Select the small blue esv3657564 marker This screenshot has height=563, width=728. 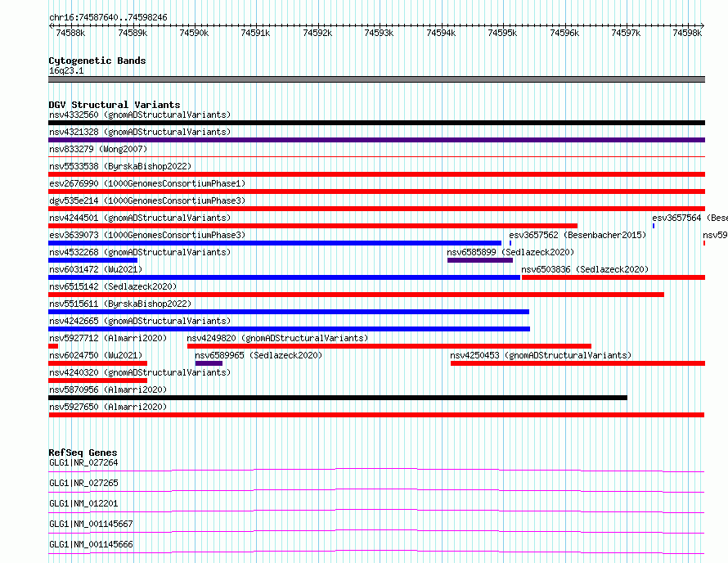tap(654, 226)
